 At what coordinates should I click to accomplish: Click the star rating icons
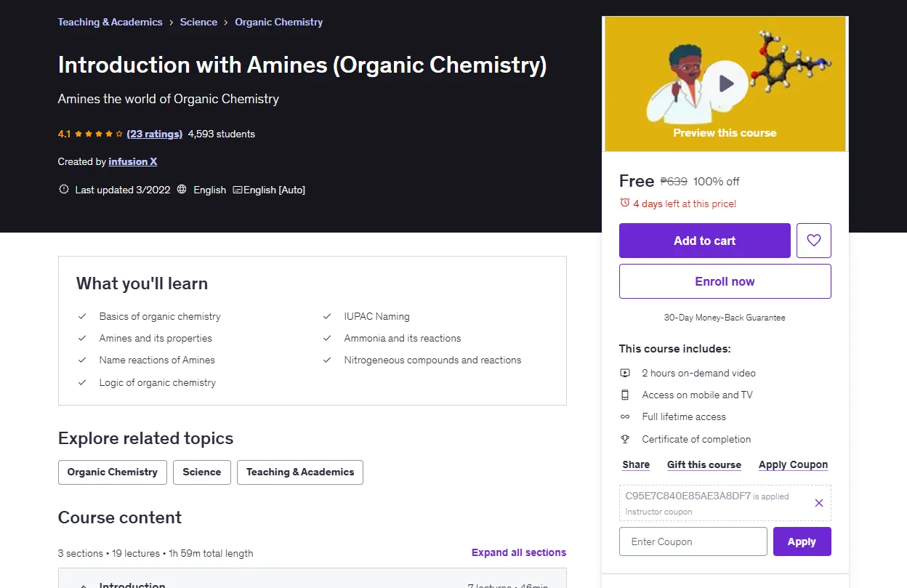[x=98, y=134]
